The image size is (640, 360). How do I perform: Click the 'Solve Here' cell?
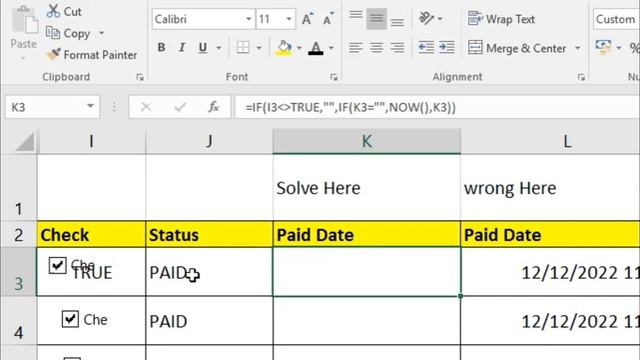[x=367, y=188]
